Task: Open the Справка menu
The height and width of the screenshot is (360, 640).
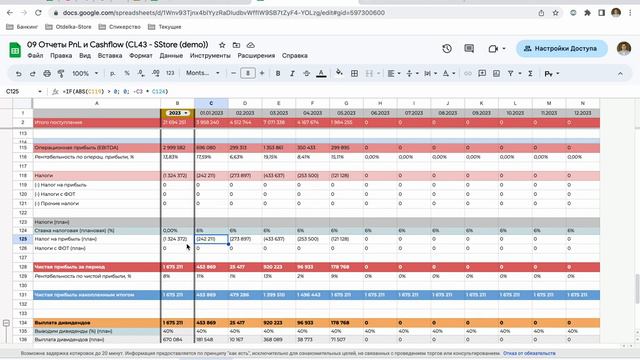Action: pyautogui.click(x=294, y=56)
